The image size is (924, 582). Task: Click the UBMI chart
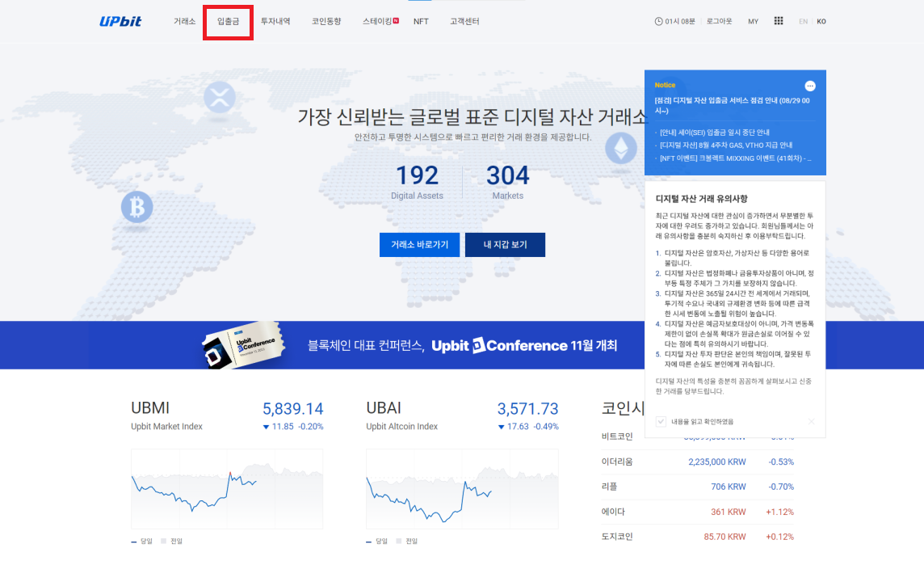pos(227,489)
